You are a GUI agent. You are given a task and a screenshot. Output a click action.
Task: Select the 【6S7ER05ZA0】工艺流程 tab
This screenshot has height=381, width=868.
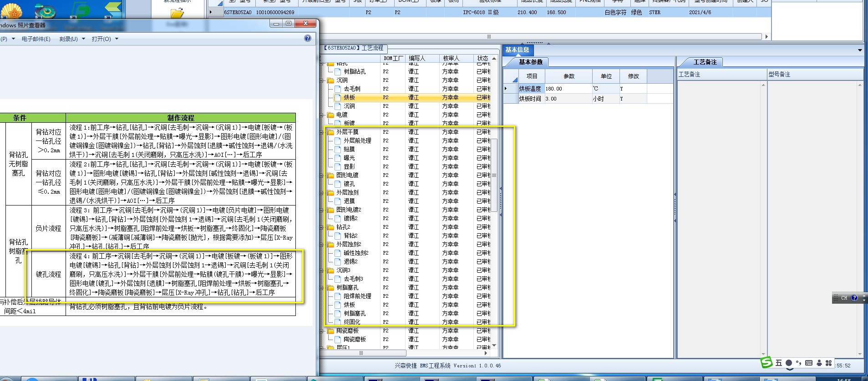(353, 48)
